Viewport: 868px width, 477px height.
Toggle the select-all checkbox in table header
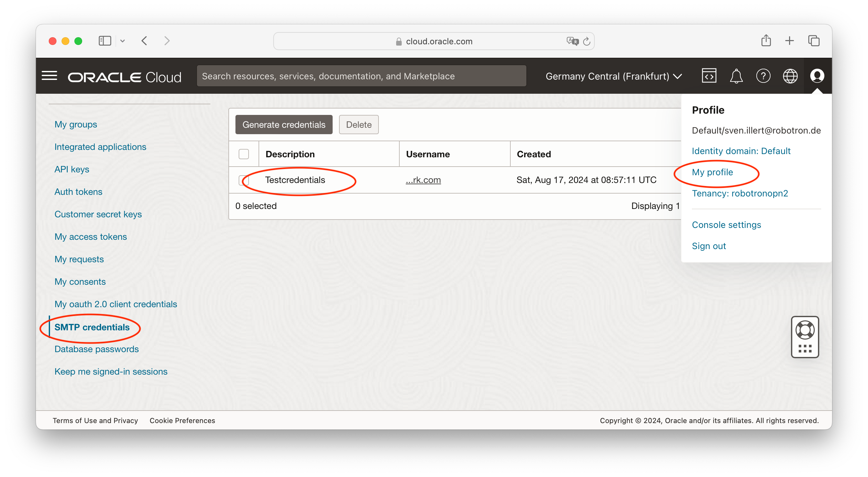pyautogui.click(x=243, y=154)
